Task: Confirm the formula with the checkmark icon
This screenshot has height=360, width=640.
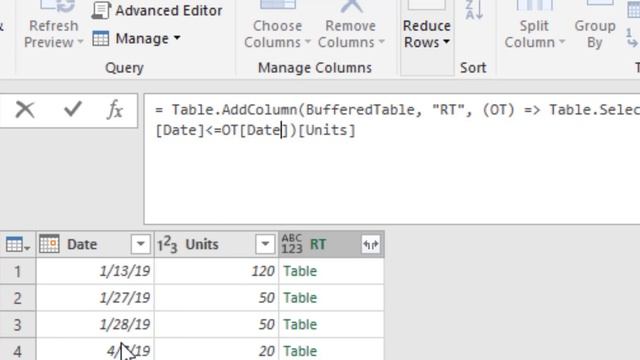Action: click(73, 109)
